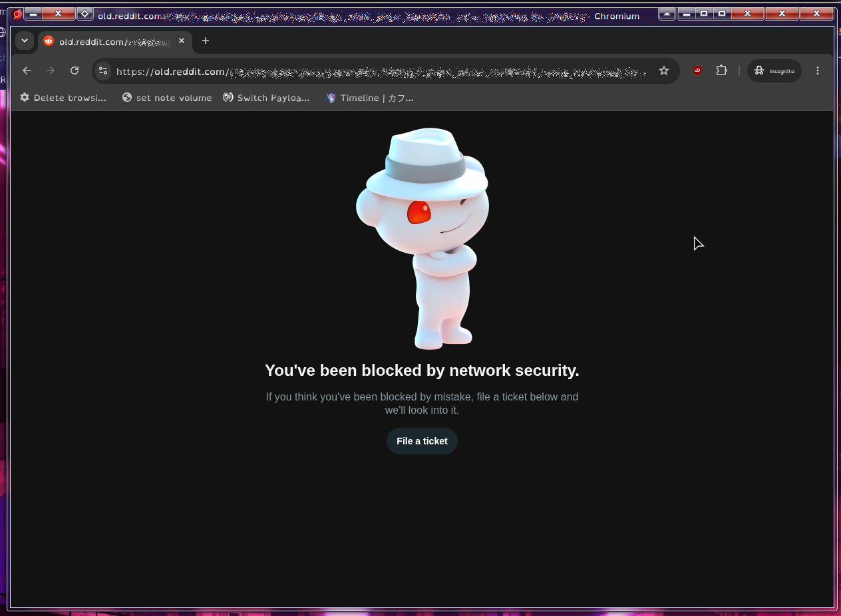Click the blocked by network security heading
This screenshot has height=616, width=841.
tap(422, 371)
